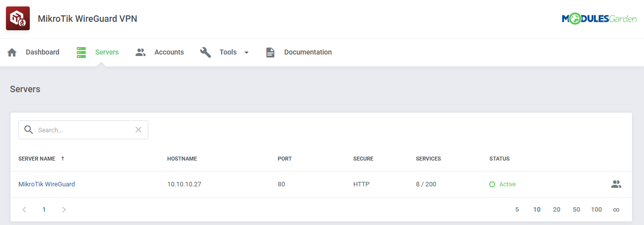Screen dimensions: 644x225
Task: Click the Servers stack icon
Action: click(81, 52)
